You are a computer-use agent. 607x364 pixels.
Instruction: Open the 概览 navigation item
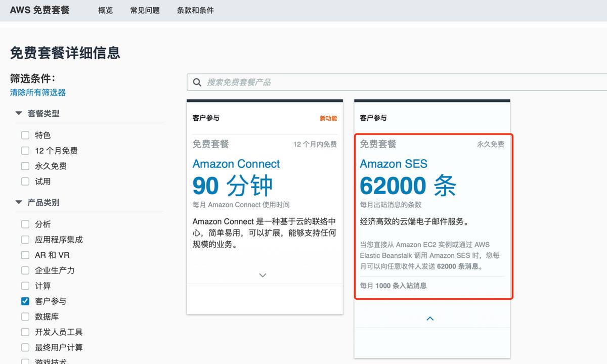click(105, 10)
